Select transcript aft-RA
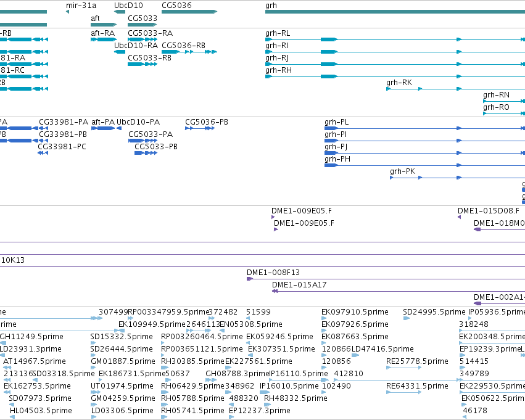 coord(103,33)
